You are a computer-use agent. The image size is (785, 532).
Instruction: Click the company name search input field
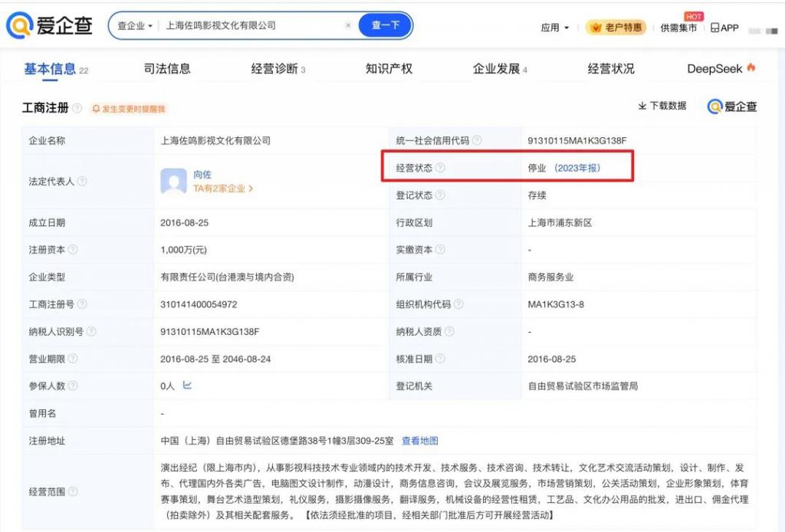(x=251, y=25)
